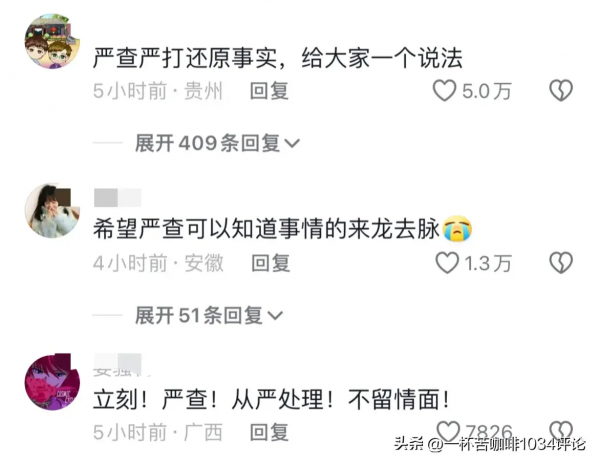Image resolution: width=600 pixels, height=464 pixels.
Task: Open the purple anime avatar profile
Action: [x=52, y=382]
